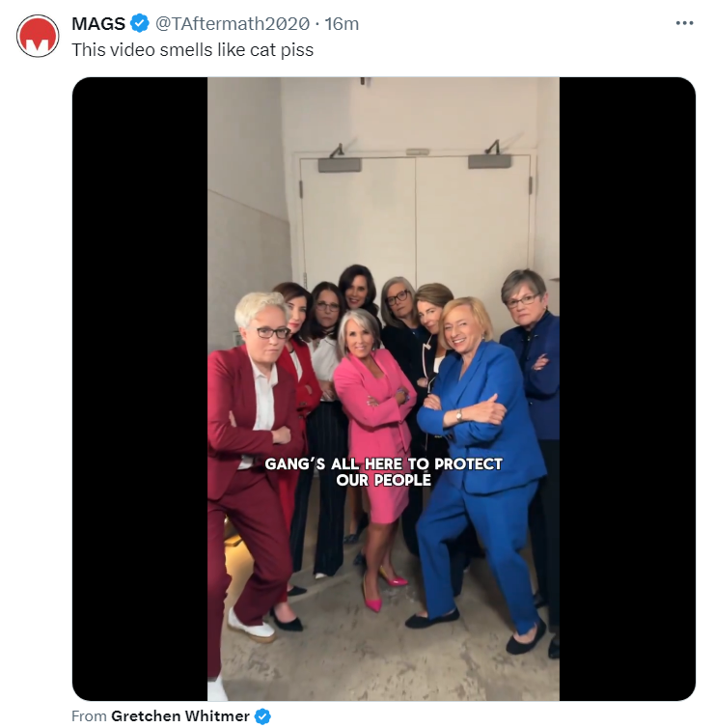Click the 'OUR PEOPLE' caption line

click(384, 480)
